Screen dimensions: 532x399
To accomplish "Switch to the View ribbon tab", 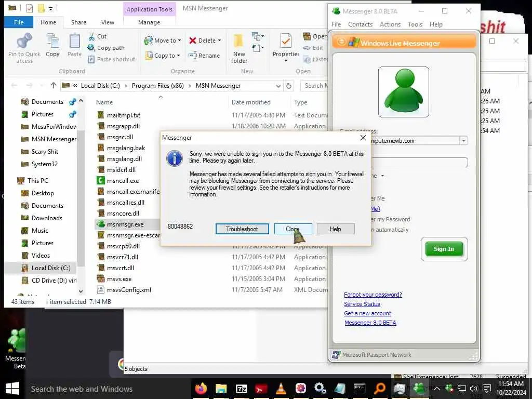I will pos(108,22).
